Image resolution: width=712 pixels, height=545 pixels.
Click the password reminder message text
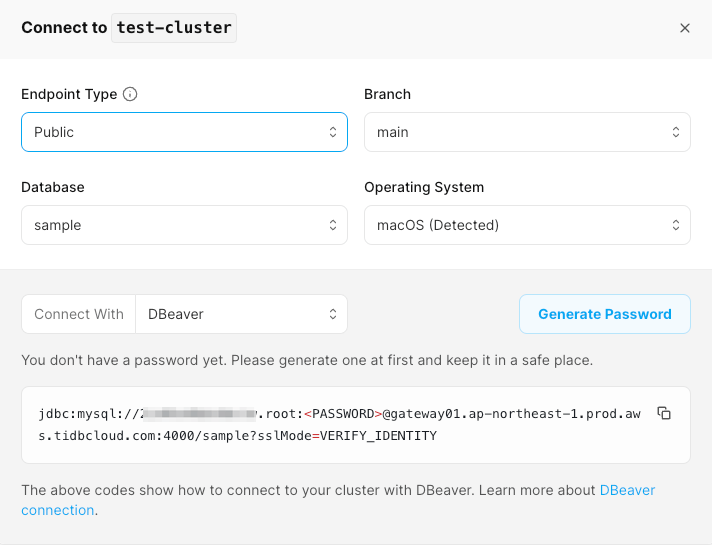click(321, 360)
